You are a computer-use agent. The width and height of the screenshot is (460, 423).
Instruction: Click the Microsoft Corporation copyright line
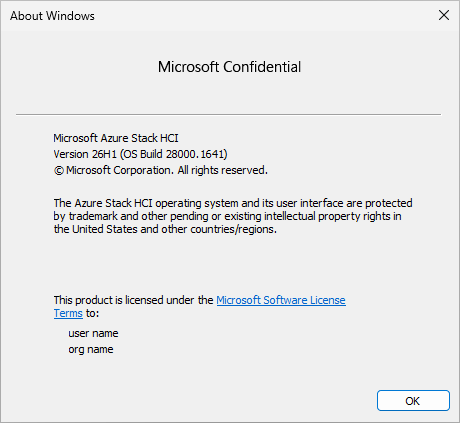tap(160, 170)
